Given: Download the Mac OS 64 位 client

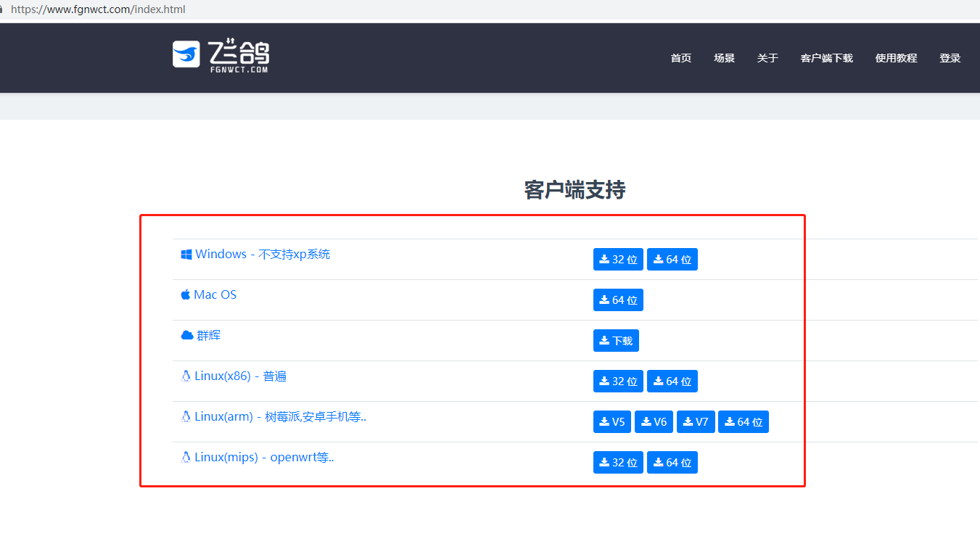Looking at the screenshot, I should tap(618, 300).
